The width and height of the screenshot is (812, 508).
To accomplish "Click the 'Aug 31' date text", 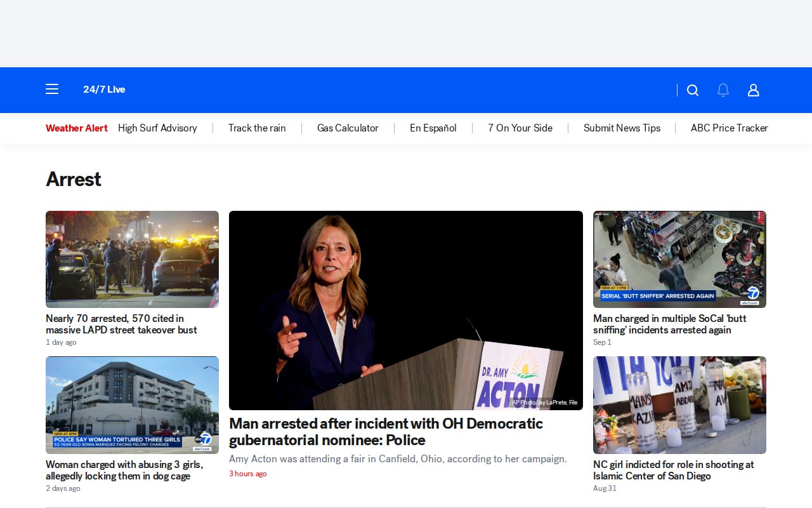I will 605,488.
